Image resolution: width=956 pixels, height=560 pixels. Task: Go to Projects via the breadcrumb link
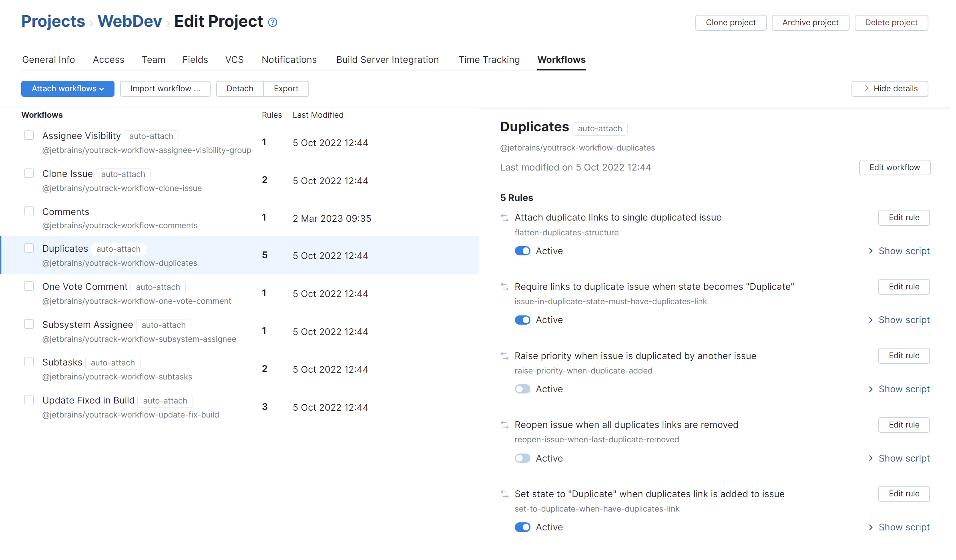pyautogui.click(x=53, y=22)
